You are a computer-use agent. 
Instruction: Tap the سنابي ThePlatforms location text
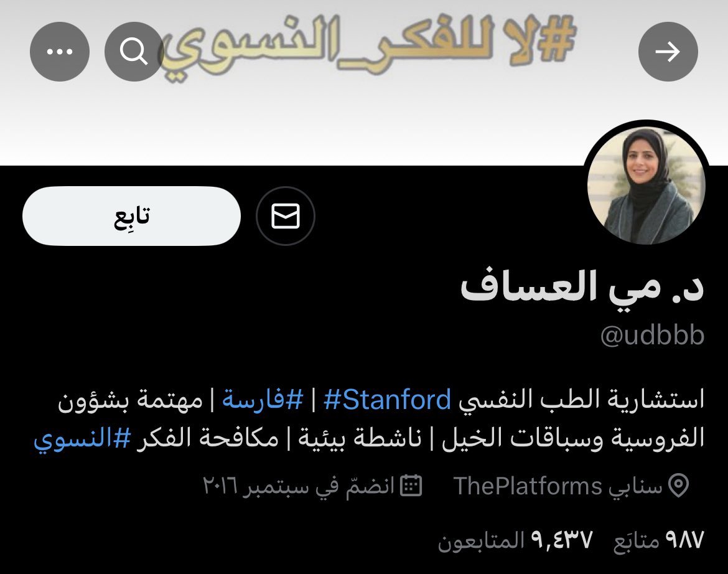coord(558,486)
